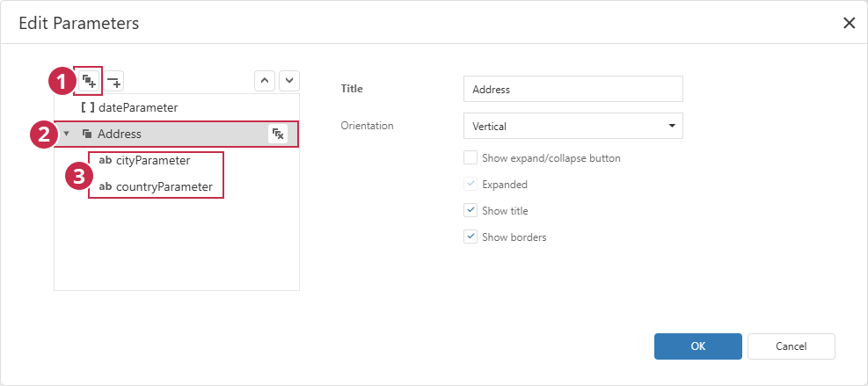Click the Add Group icon button
The height and width of the screenshot is (386, 868).
coord(89,82)
